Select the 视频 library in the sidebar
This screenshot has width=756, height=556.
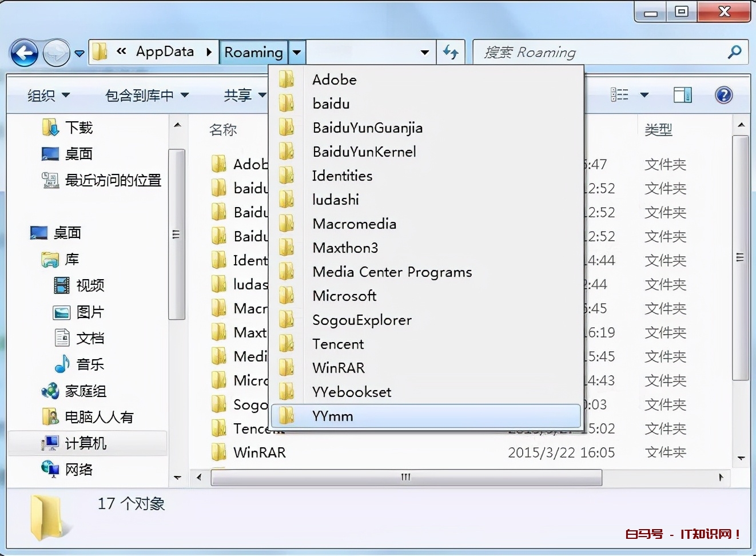pyautogui.click(x=90, y=286)
